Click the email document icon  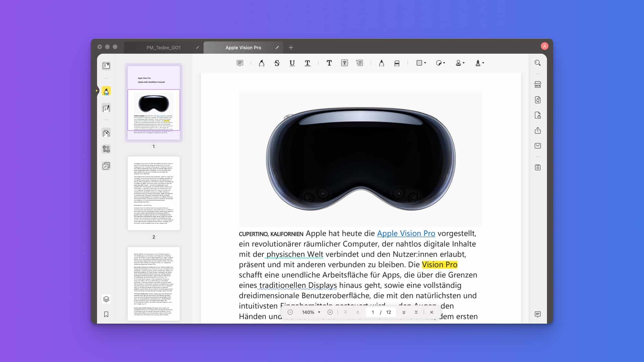point(537,146)
